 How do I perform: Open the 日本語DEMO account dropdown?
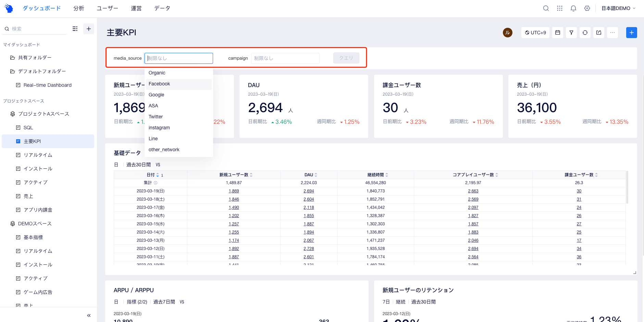pos(619,8)
